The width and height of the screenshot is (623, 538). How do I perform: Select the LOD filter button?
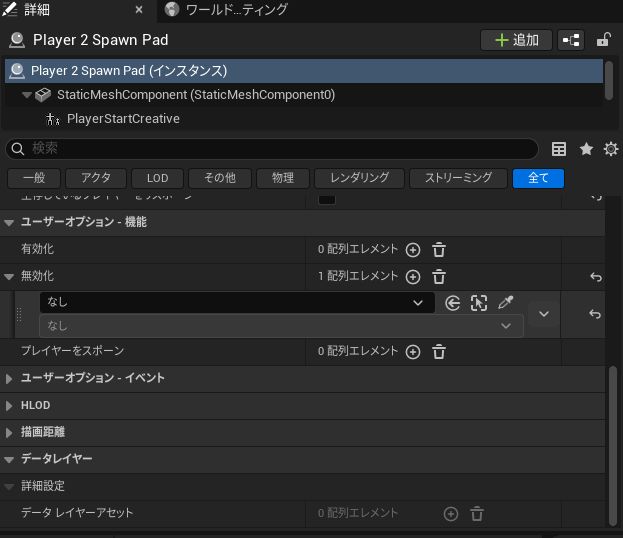[x=157, y=178]
